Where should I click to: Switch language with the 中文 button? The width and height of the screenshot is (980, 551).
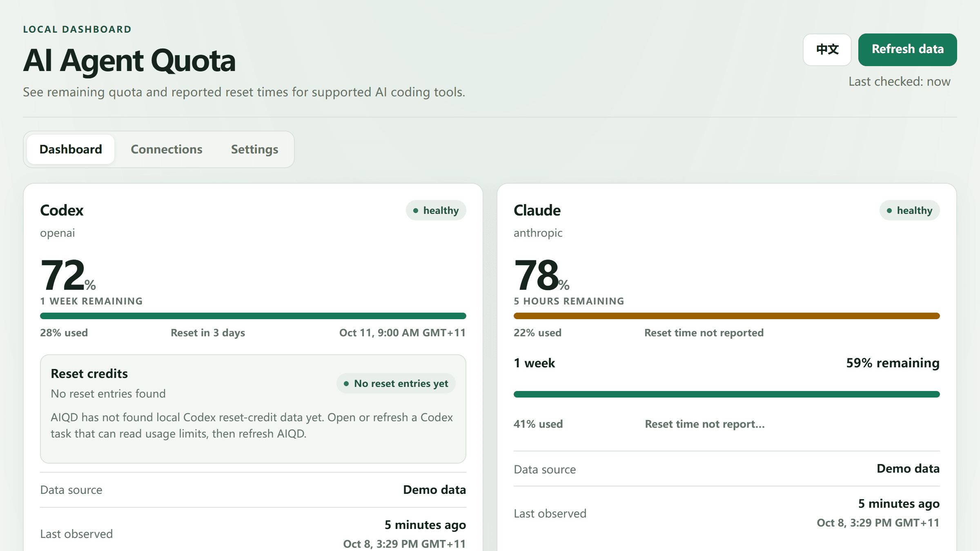pyautogui.click(x=827, y=49)
